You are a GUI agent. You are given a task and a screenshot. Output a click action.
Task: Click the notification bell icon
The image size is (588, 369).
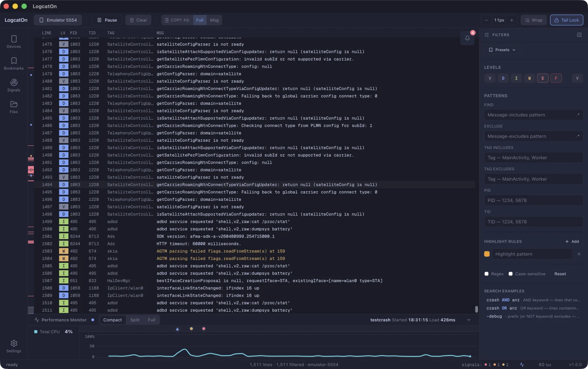(467, 38)
